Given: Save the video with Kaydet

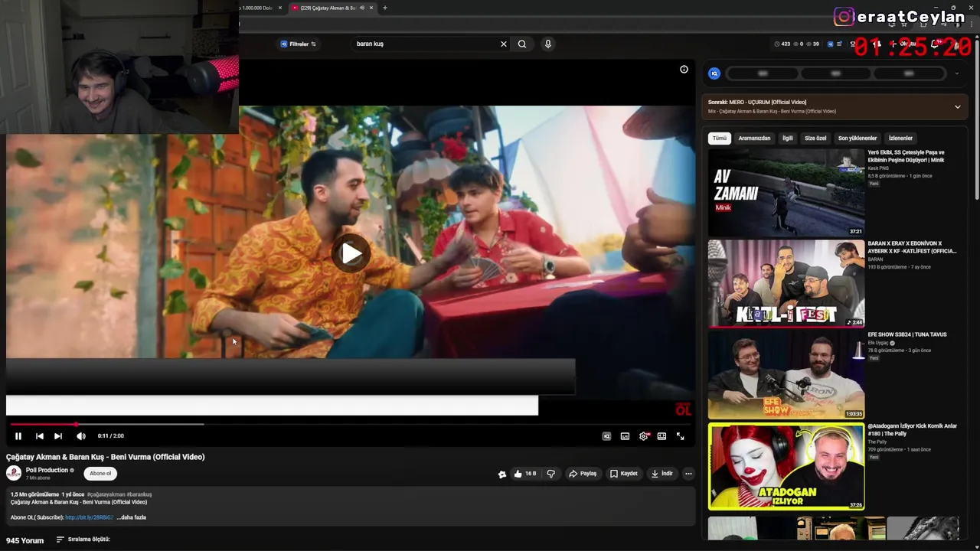Looking at the screenshot, I should pyautogui.click(x=624, y=474).
